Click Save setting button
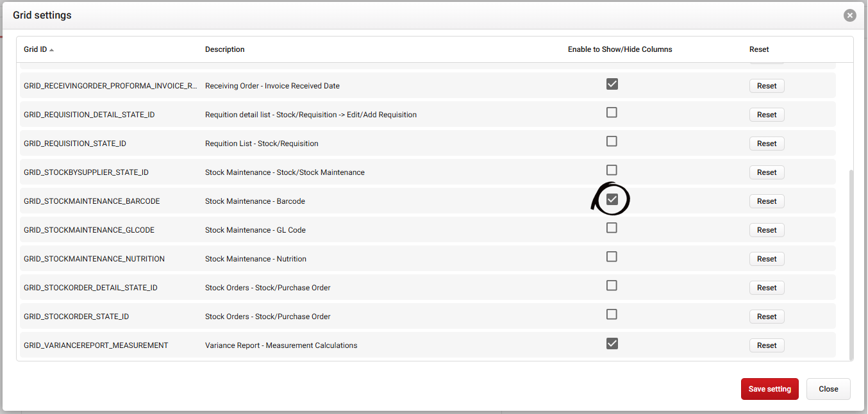The height and width of the screenshot is (414, 868). coord(769,389)
